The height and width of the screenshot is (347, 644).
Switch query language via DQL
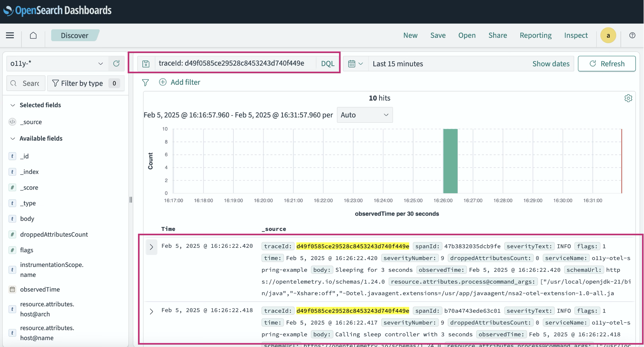pos(328,64)
